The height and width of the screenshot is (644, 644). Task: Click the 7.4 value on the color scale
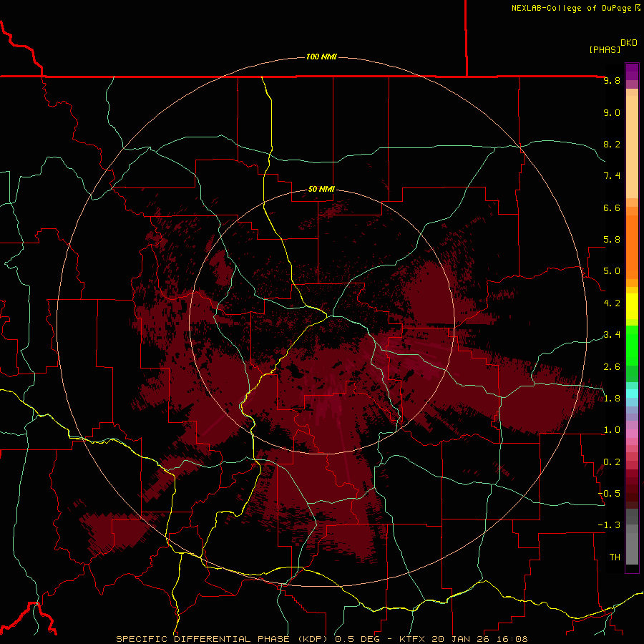(x=612, y=176)
